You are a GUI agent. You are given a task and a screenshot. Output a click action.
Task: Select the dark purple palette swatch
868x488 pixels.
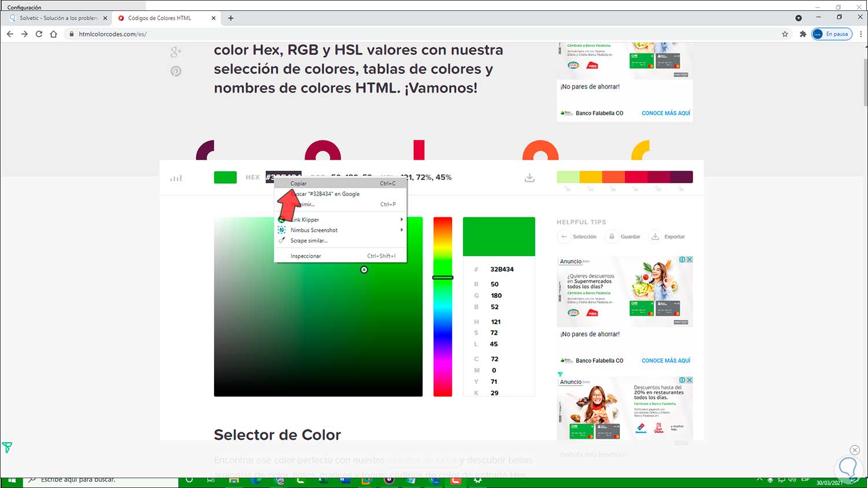click(681, 177)
